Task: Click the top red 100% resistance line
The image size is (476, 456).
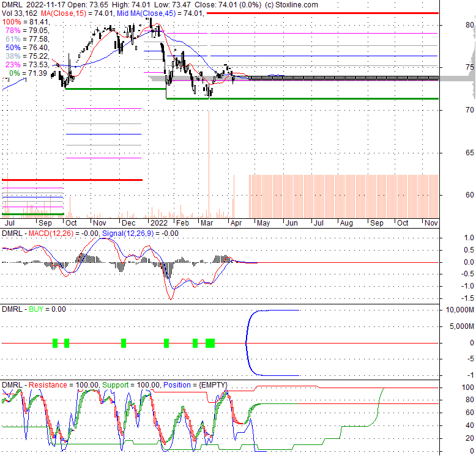Action: click(x=322, y=13)
